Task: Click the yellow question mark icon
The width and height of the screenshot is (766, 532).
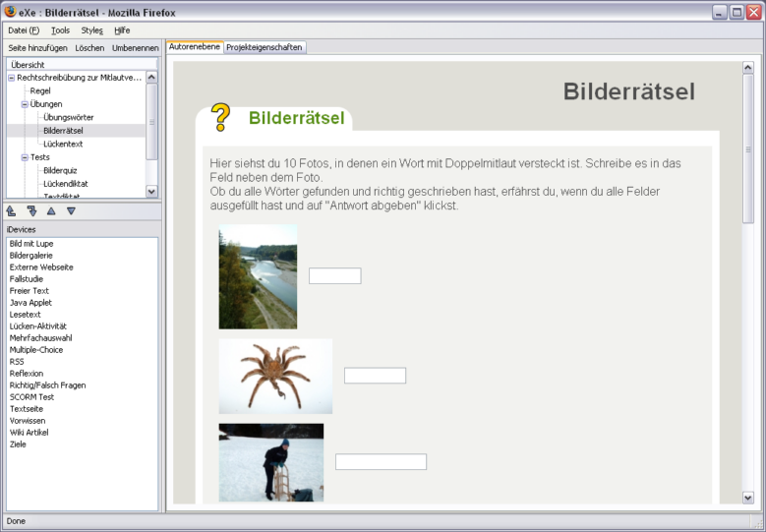Action: [x=220, y=117]
